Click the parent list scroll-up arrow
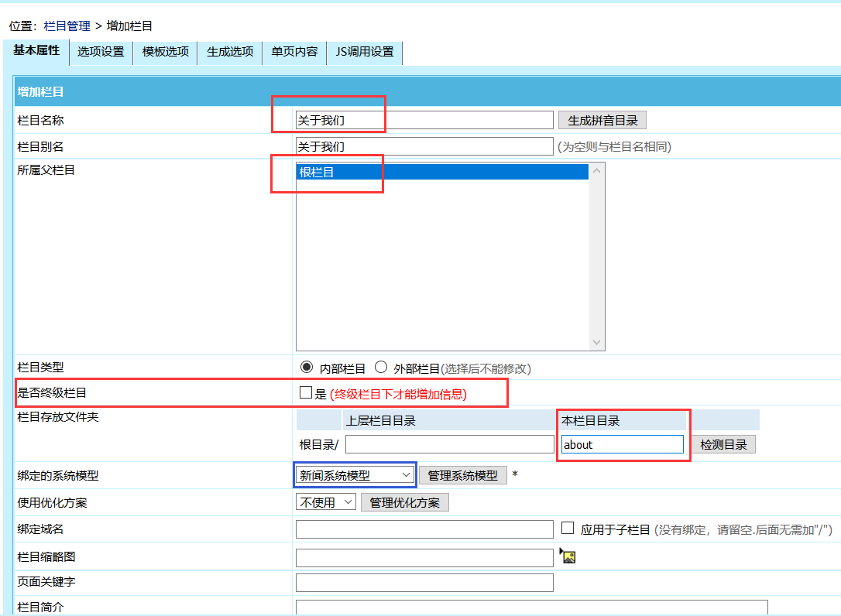The height and width of the screenshot is (616, 841). click(x=596, y=171)
